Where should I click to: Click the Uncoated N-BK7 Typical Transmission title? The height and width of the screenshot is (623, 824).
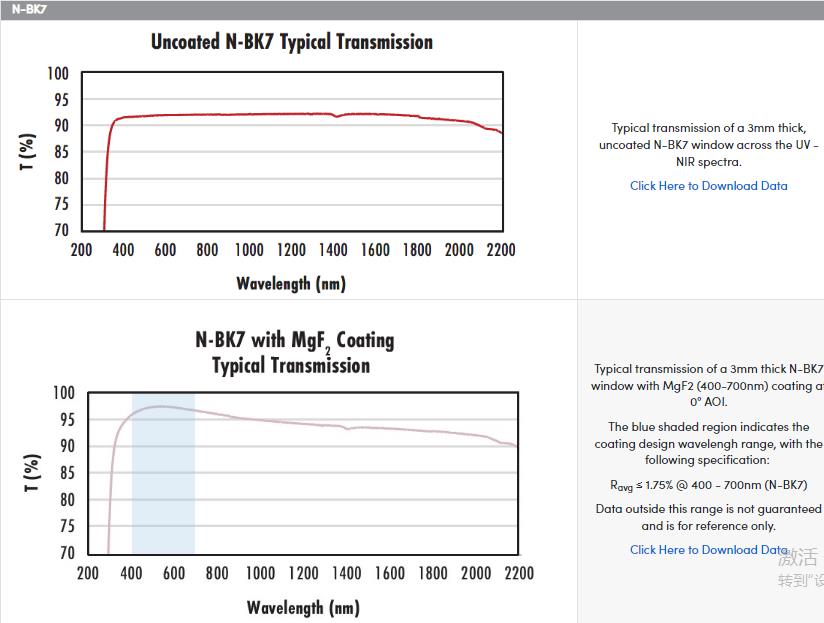pyautogui.click(x=291, y=42)
